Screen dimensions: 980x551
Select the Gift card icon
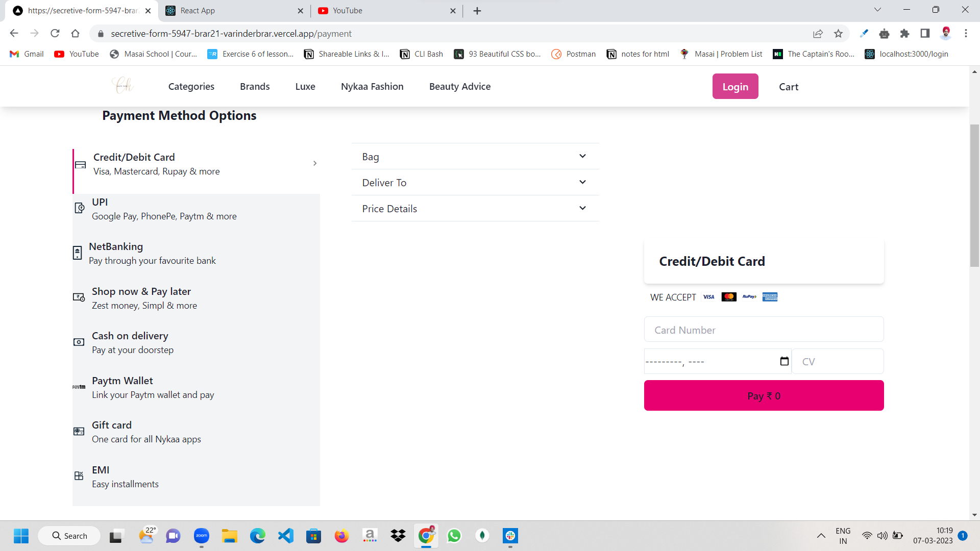[x=79, y=432]
